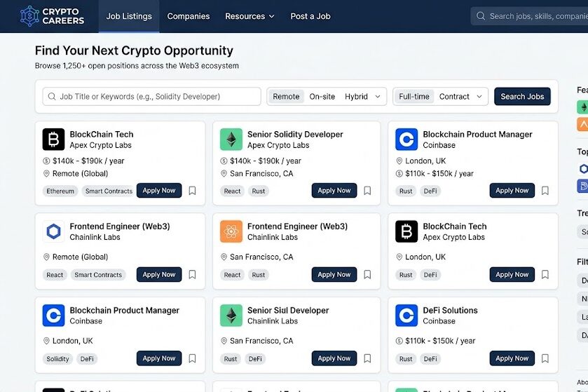This screenshot has width=588, height=392.
Task: Bookmark the DeFi Solutions job
Action: (x=545, y=358)
